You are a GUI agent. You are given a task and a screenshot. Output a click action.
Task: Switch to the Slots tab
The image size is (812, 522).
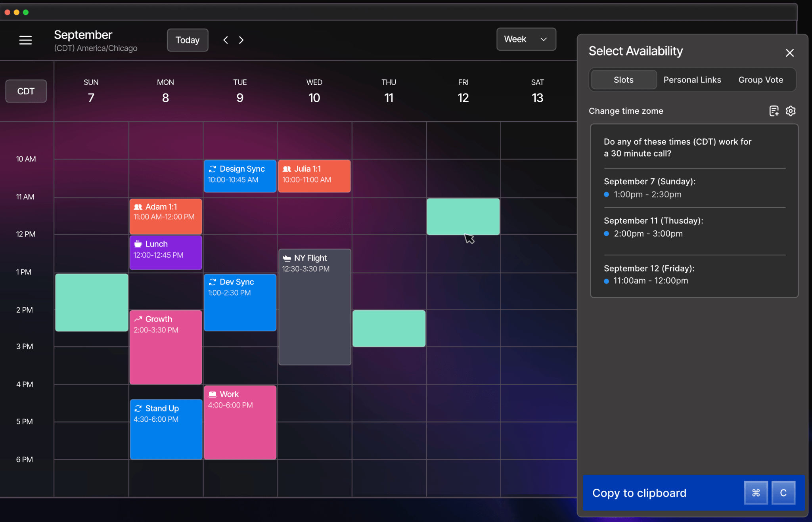(x=623, y=80)
